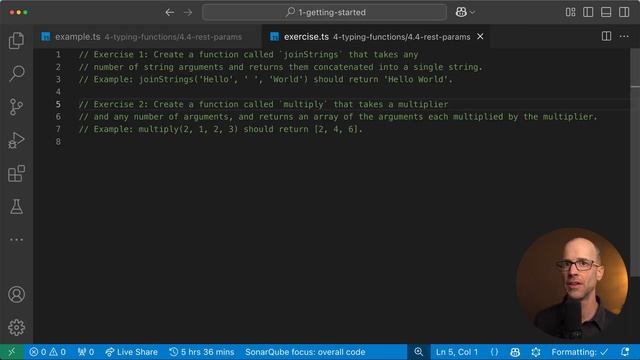The image size is (640, 360).
Task: Open the Run and Debug view
Action: 16,140
